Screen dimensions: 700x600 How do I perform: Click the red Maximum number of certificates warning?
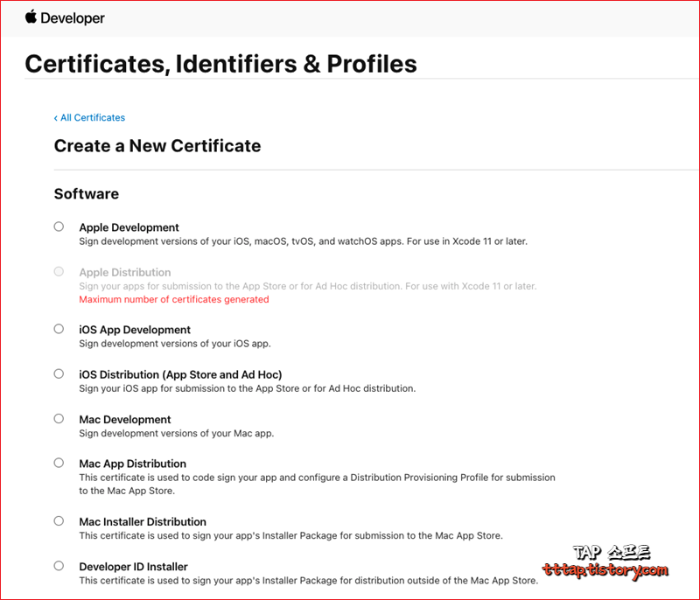[x=174, y=299]
